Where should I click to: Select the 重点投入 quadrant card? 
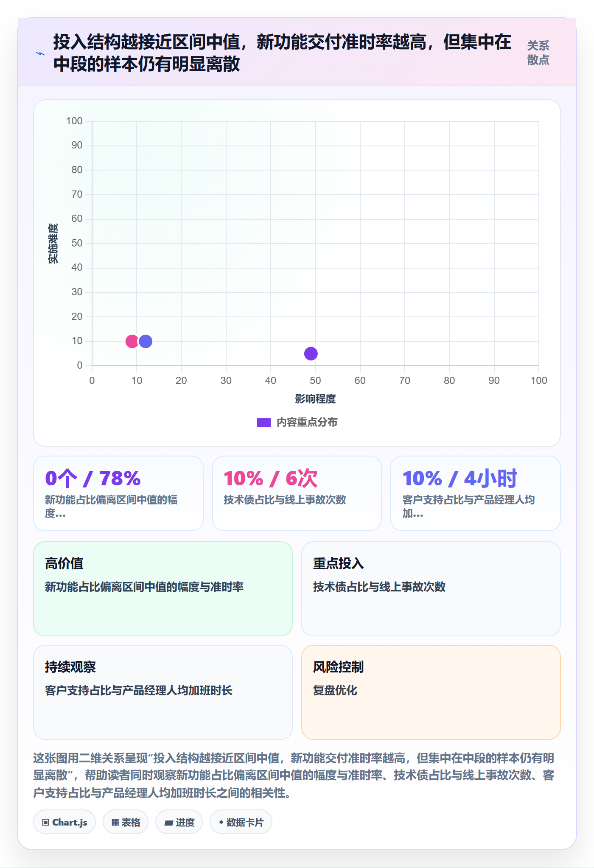pyautogui.click(x=431, y=589)
